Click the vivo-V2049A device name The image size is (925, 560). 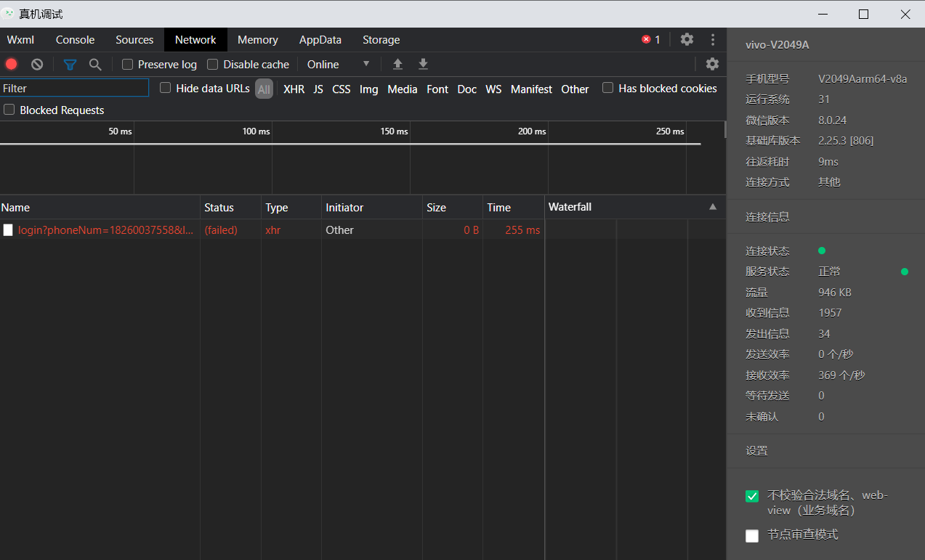point(777,44)
